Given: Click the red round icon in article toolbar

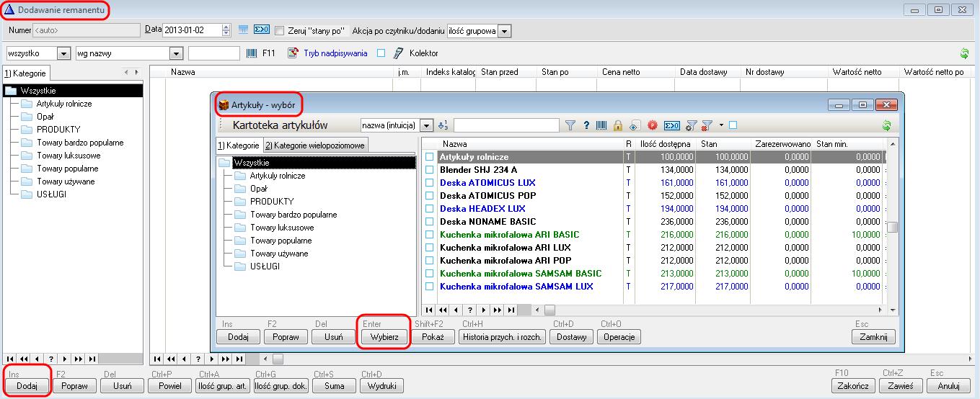Looking at the screenshot, I should [653, 125].
